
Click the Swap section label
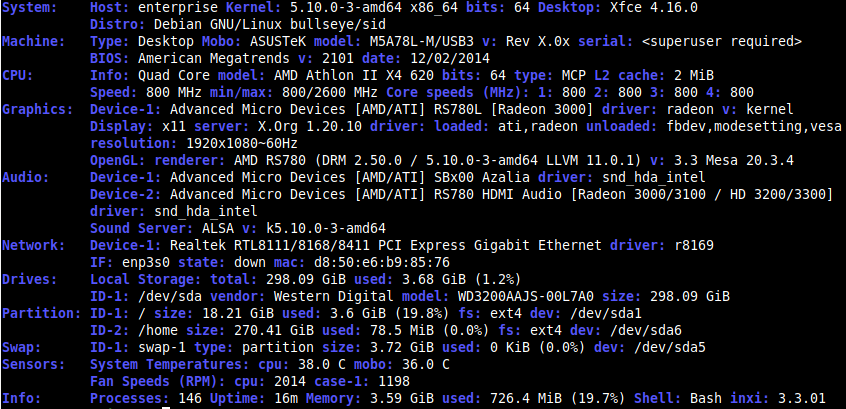click(x=22, y=347)
